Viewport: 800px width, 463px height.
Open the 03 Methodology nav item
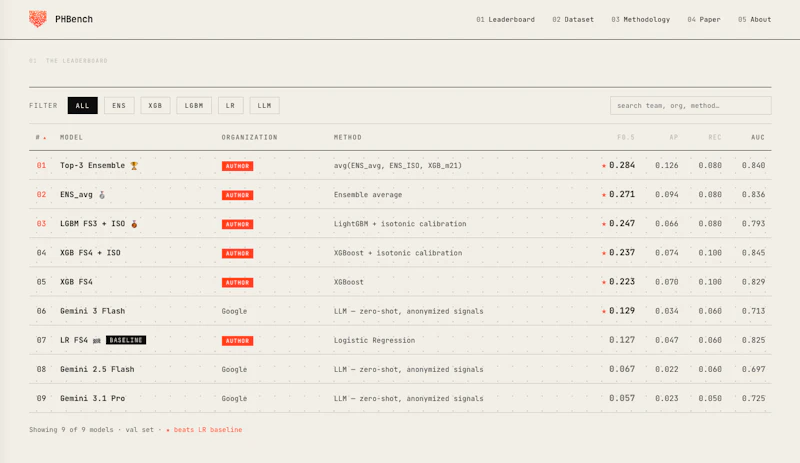[x=641, y=19]
